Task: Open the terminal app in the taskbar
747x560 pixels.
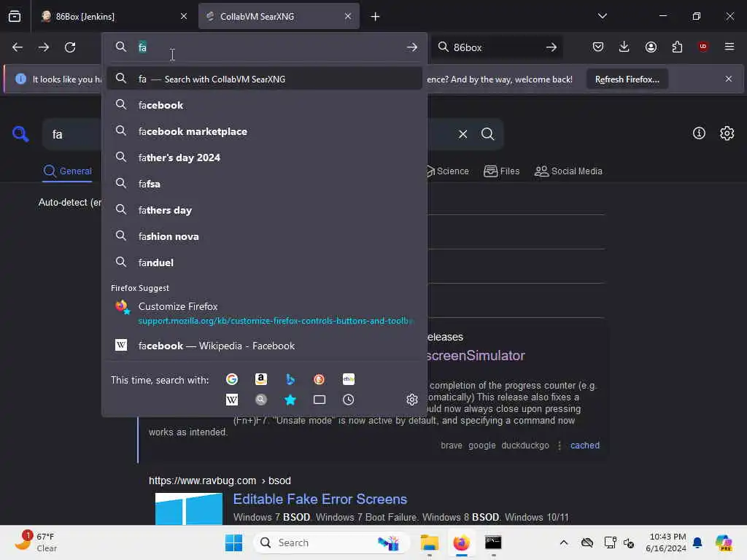Action: coord(493,542)
